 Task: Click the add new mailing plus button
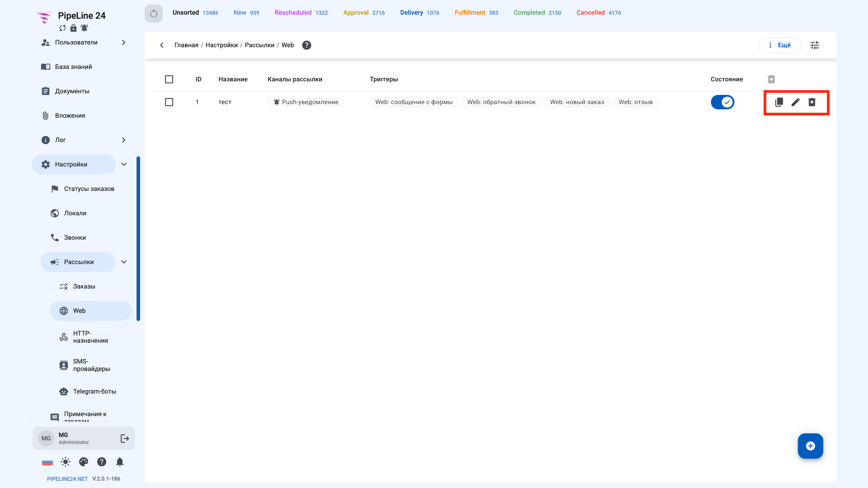(810, 446)
